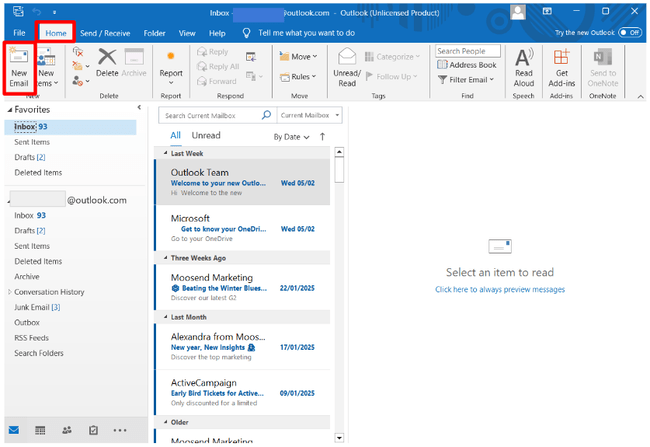Reverse sort order with the arrow

(x=322, y=136)
